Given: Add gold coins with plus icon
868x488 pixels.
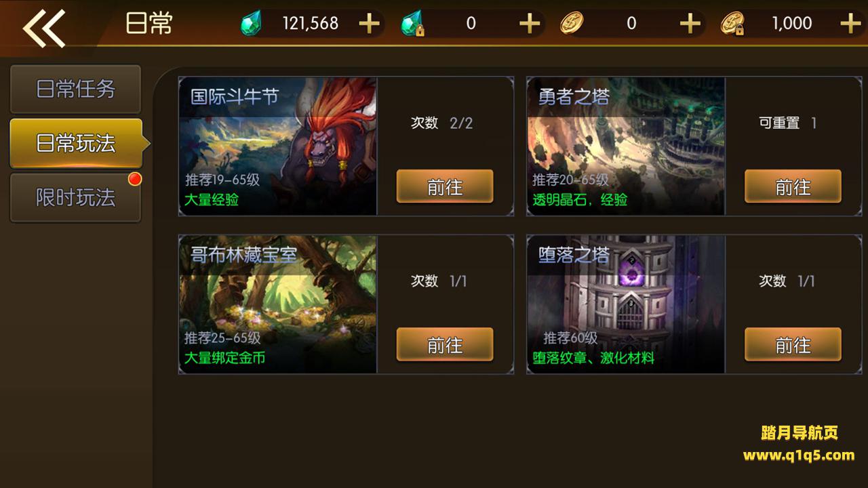Looking at the screenshot, I should coord(690,24).
